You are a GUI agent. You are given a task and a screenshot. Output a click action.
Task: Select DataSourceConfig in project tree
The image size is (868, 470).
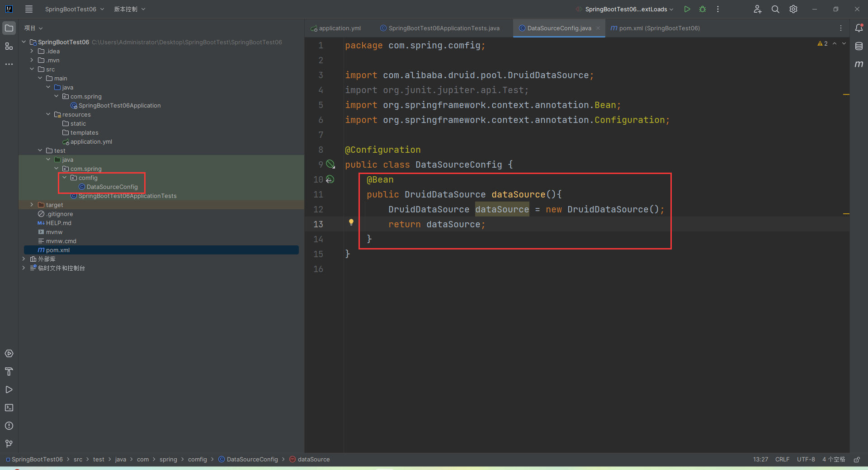[x=112, y=187]
